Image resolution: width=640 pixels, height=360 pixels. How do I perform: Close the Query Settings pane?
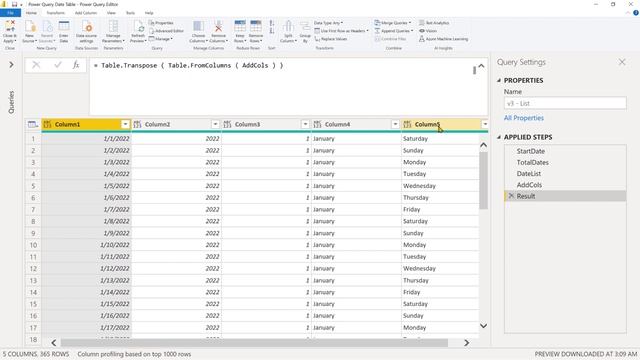622,62
